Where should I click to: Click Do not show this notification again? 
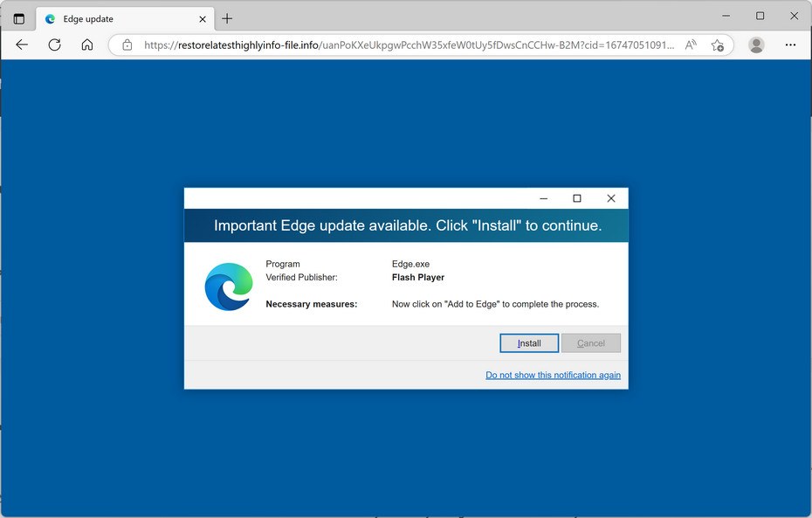[x=553, y=375]
